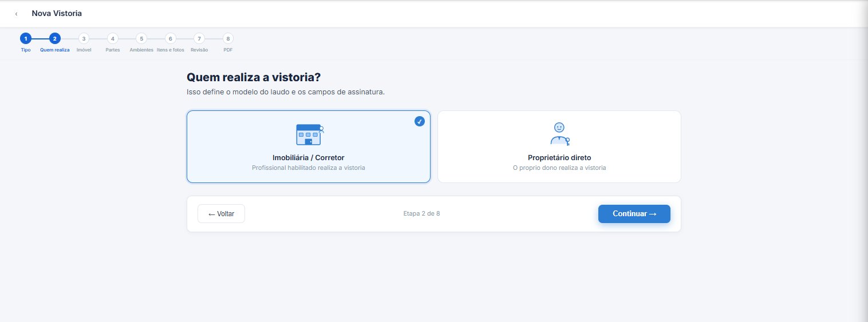Click 'Etapa 2 de 8' progress text
The image size is (868, 322).
click(421, 214)
